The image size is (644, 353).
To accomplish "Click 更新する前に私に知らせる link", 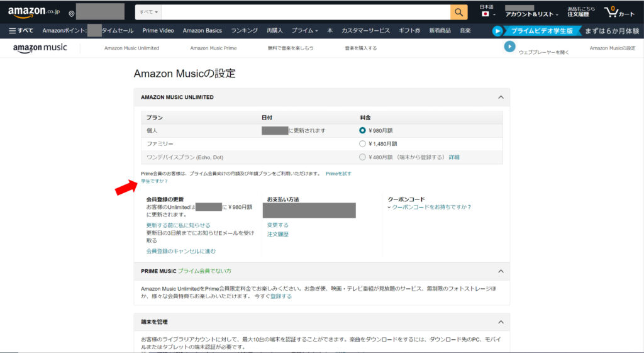I will click(x=178, y=225).
